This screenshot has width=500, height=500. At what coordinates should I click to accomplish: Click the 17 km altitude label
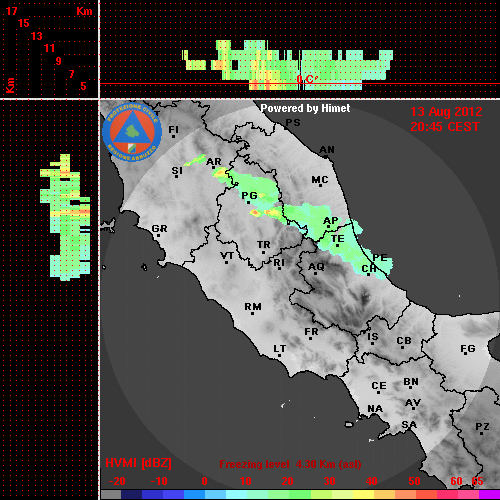pos(11,11)
